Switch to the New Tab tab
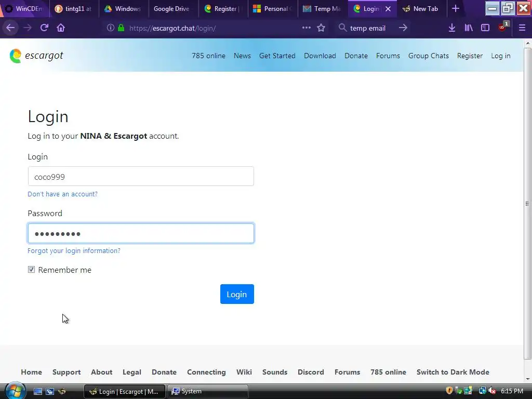Screen dimensions: 532x399 [421, 9]
